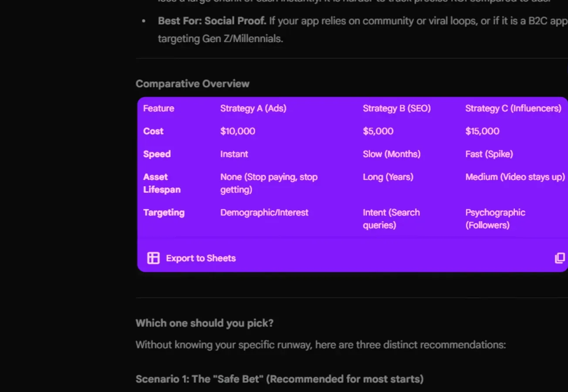Click the "Targeting" row label

coord(164,213)
